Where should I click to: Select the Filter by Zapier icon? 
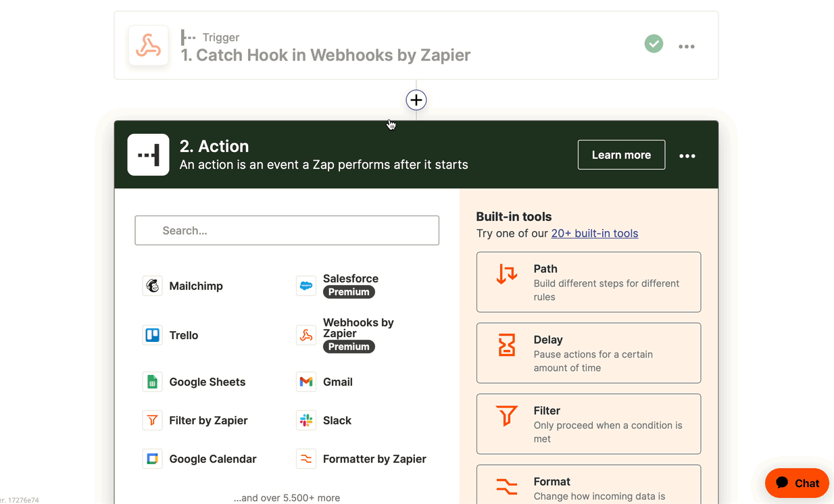153,420
